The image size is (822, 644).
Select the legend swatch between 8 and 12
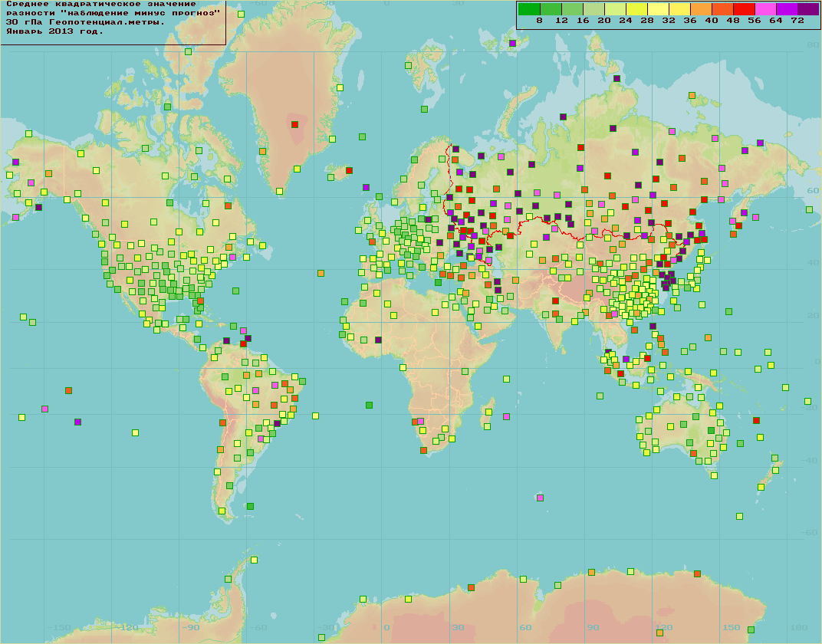[551, 9]
